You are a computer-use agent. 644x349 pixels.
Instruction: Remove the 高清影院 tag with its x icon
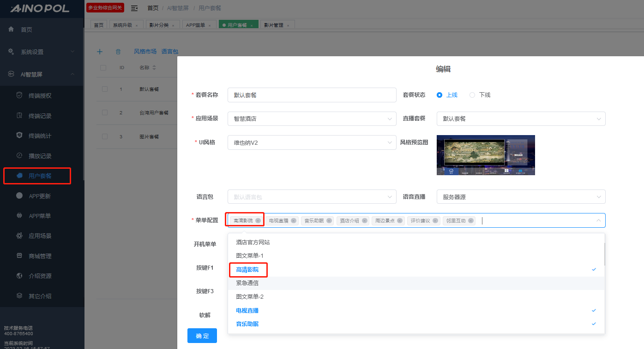(x=258, y=221)
